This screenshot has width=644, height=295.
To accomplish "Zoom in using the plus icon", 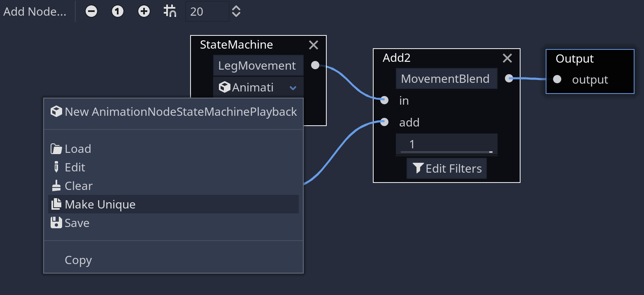I will pos(144,11).
